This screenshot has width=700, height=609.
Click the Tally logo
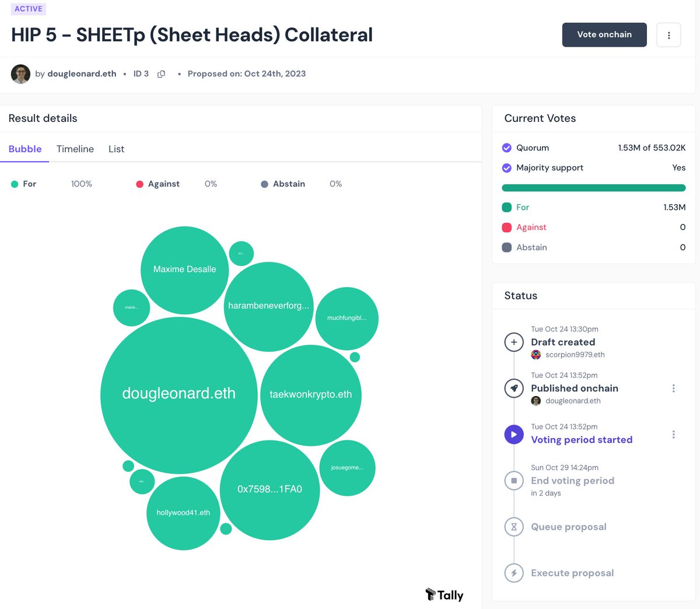point(444,595)
